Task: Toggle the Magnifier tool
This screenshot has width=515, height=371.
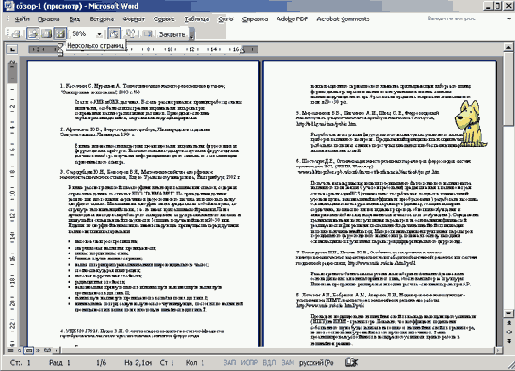Action: (33, 34)
